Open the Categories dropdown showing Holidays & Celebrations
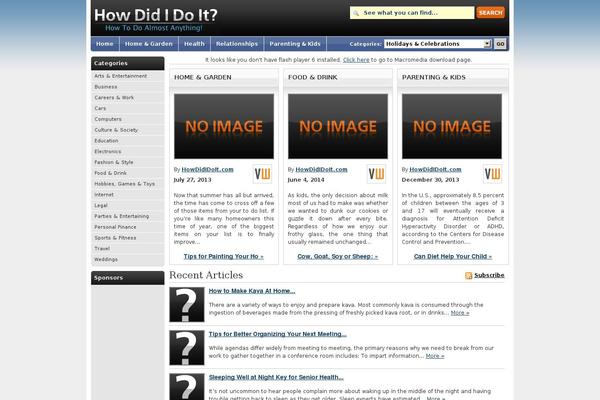The height and width of the screenshot is (400, 600). click(x=437, y=44)
